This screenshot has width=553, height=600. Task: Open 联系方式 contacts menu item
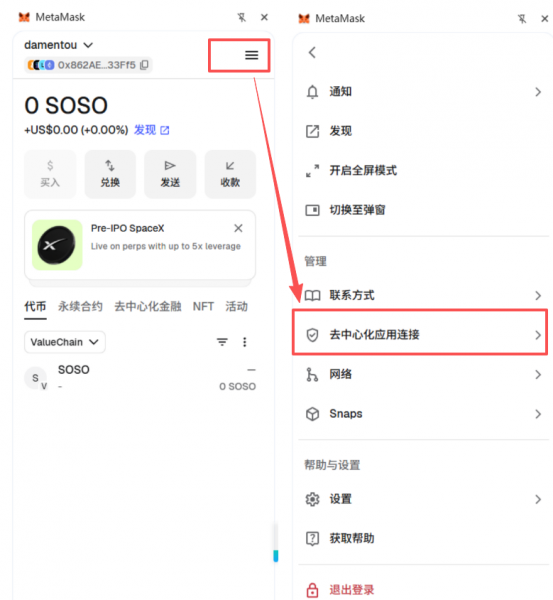[x=423, y=295]
